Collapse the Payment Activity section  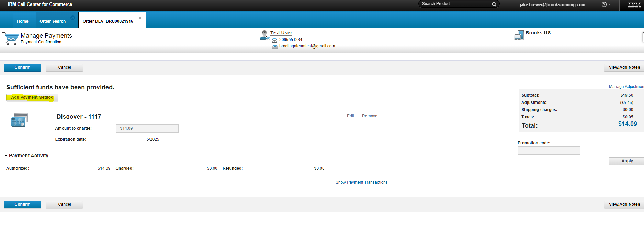click(6, 156)
